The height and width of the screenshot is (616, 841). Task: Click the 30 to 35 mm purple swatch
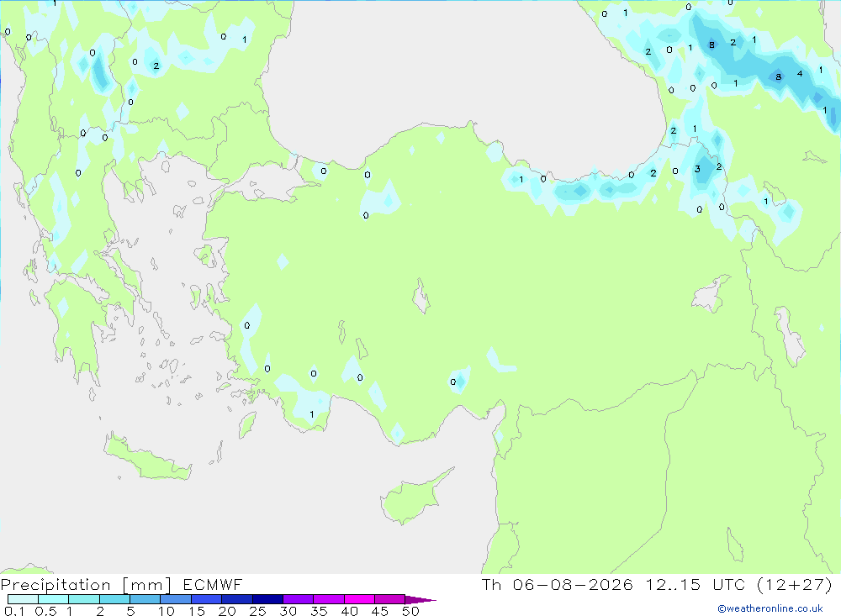299,599
